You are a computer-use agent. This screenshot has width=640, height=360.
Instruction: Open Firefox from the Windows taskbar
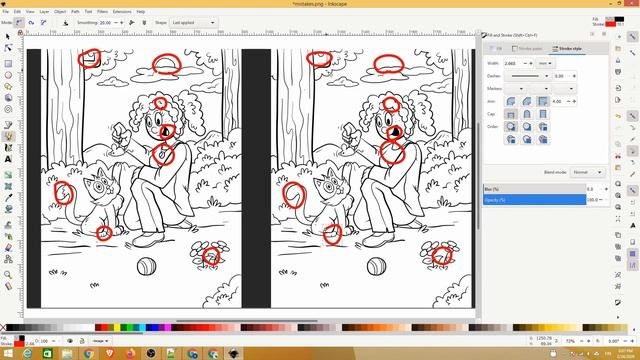click(x=130, y=353)
